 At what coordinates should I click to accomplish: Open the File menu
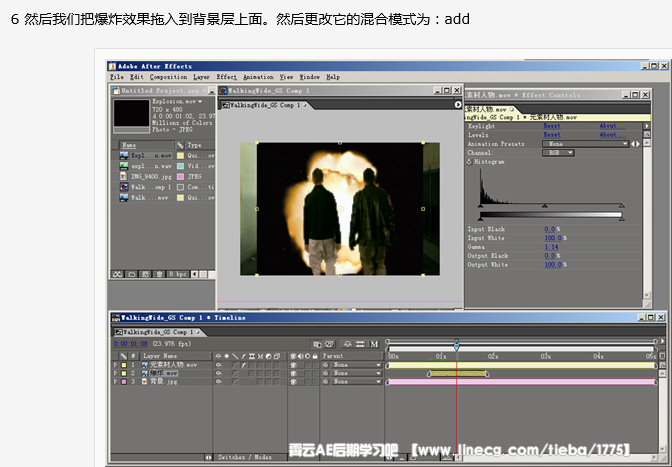(x=117, y=77)
